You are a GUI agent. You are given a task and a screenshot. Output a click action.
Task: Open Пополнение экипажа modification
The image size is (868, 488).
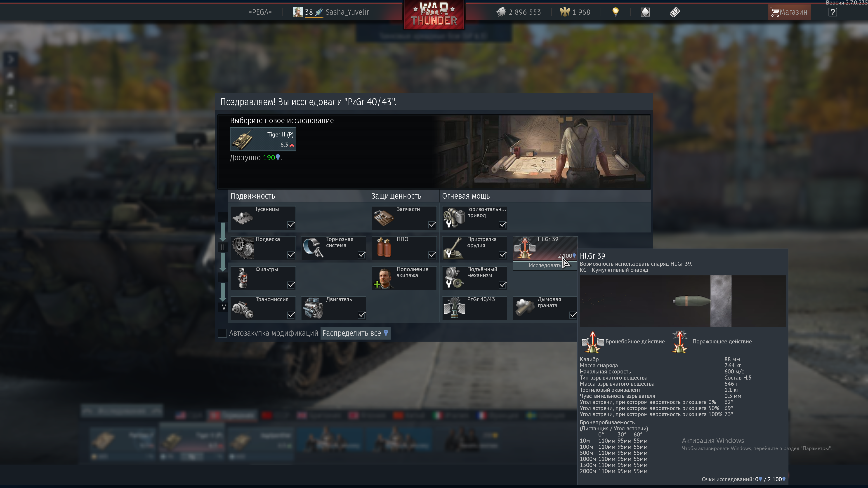(x=404, y=278)
